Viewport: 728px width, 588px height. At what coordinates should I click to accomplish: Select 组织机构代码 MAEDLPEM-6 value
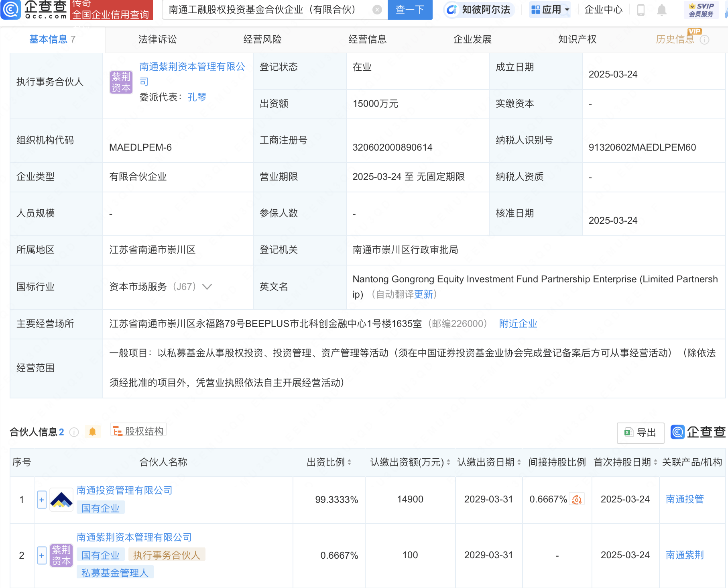(140, 147)
